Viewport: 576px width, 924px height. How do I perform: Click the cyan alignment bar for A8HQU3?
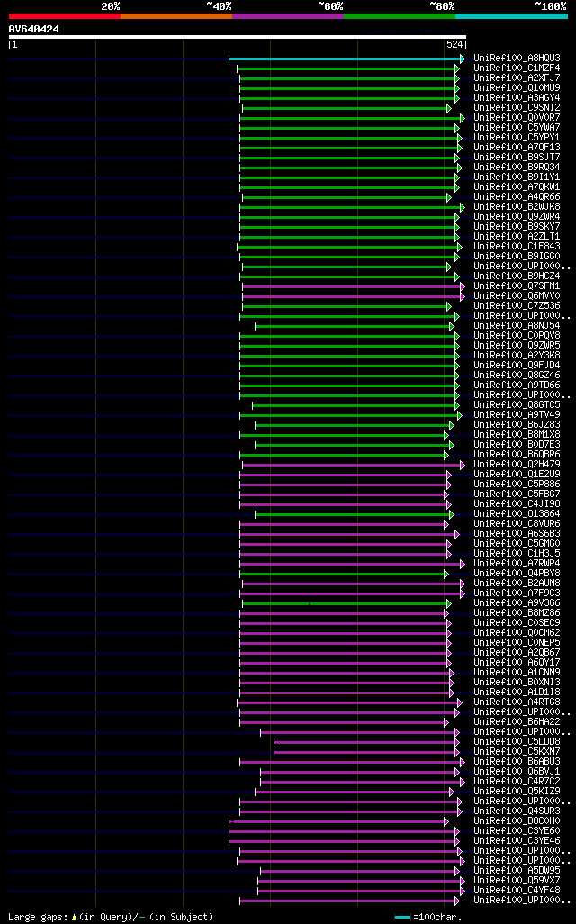click(x=346, y=59)
